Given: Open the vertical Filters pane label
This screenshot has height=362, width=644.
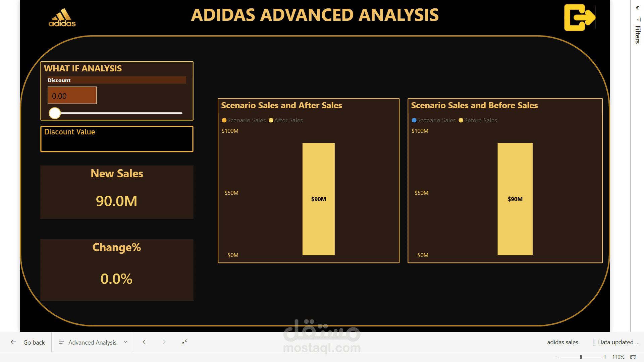Looking at the screenshot, I should point(638,35).
